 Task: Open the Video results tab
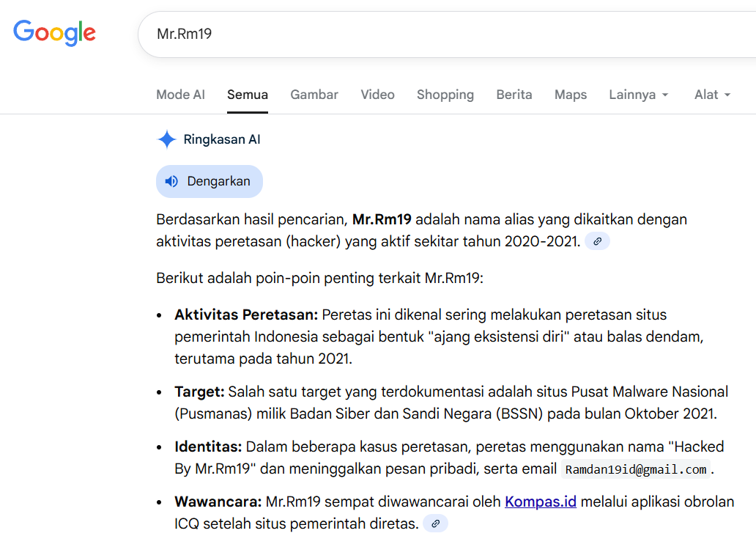pyautogui.click(x=377, y=95)
